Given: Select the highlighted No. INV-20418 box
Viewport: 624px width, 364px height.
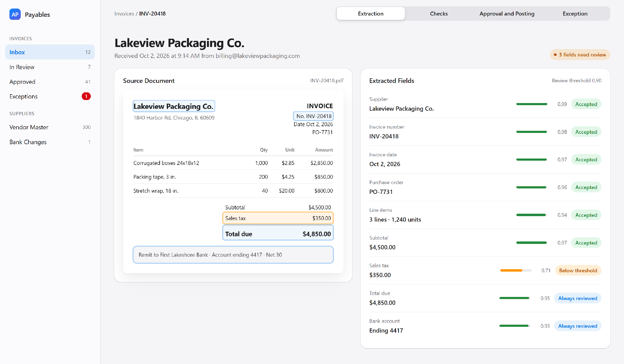Looking at the screenshot, I should point(313,116).
